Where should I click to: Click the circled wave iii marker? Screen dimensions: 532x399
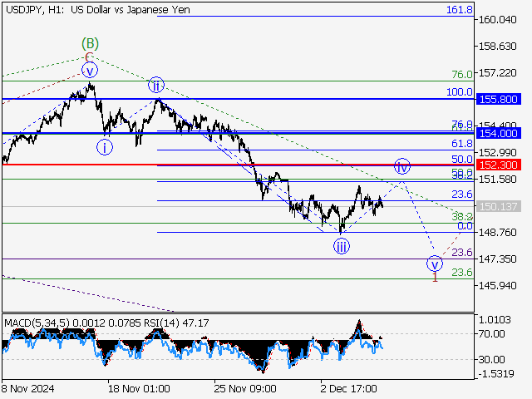(x=342, y=245)
